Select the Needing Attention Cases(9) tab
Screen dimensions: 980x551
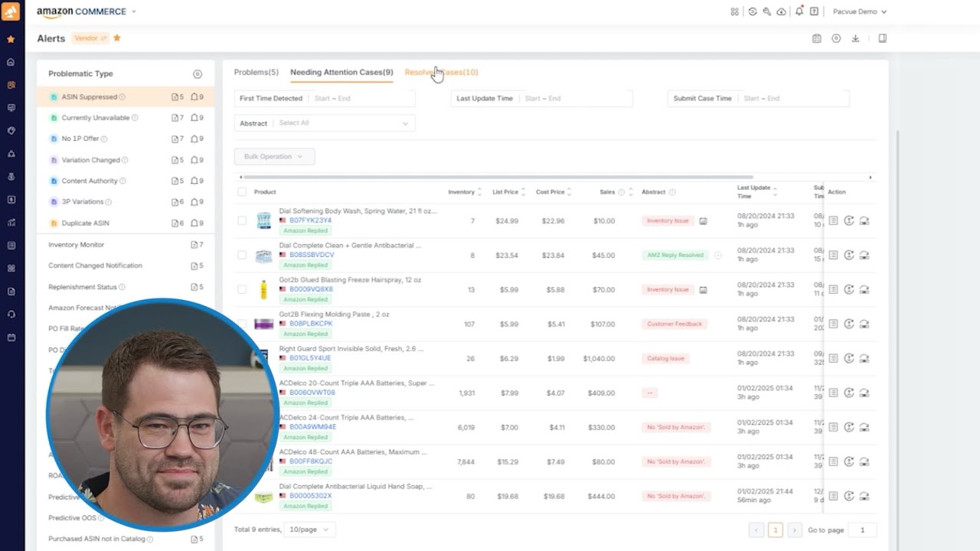coord(341,72)
